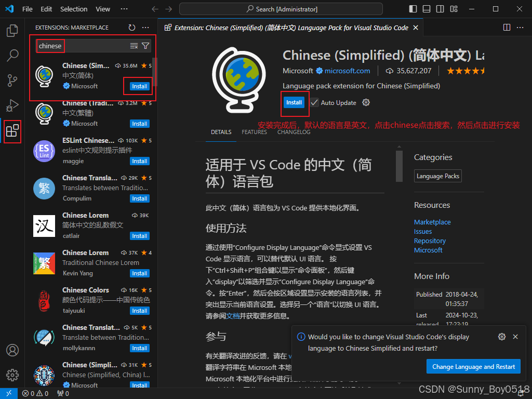The width and height of the screenshot is (532, 399).
Task: Switch to the CHANGELOG tab
Action: point(294,132)
